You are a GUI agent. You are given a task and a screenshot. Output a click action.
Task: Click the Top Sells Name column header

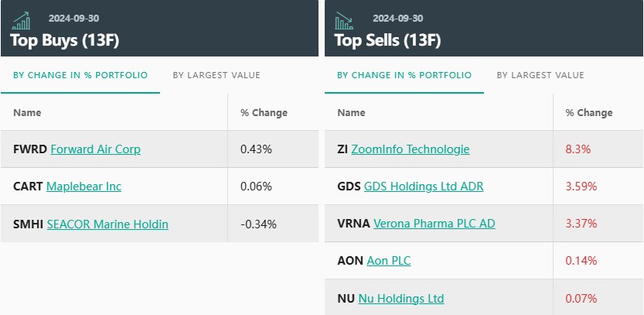[x=352, y=112]
